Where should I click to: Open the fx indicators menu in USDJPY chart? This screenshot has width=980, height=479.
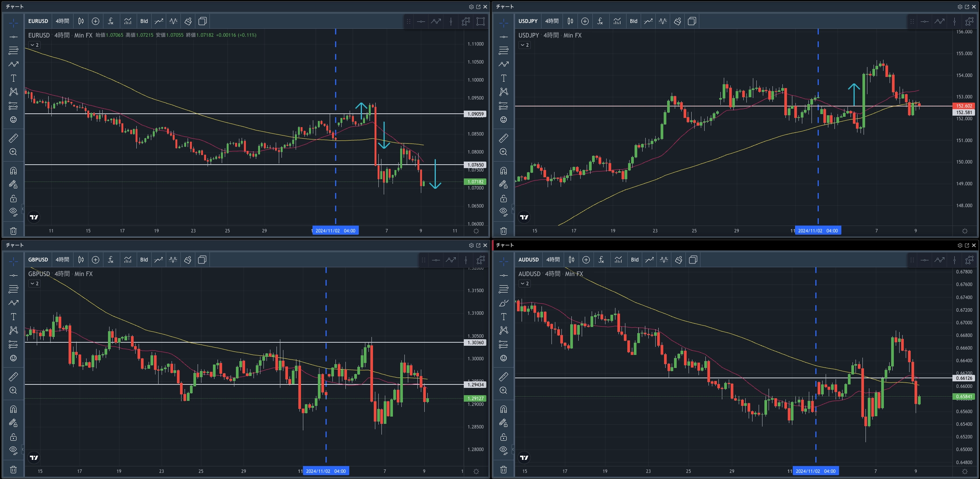[x=600, y=21]
